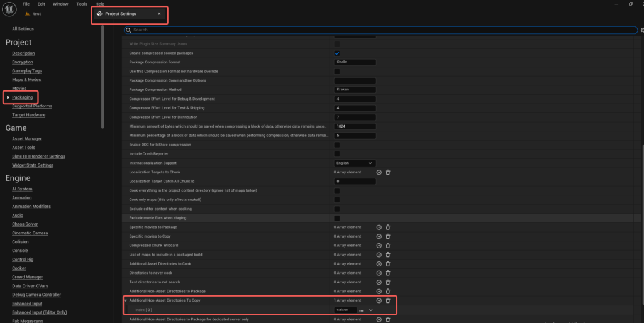The height and width of the screenshot is (323, 644).
Task: Collapse Additional Non-Asset Directories To Copy
Action: click(125, 301)
